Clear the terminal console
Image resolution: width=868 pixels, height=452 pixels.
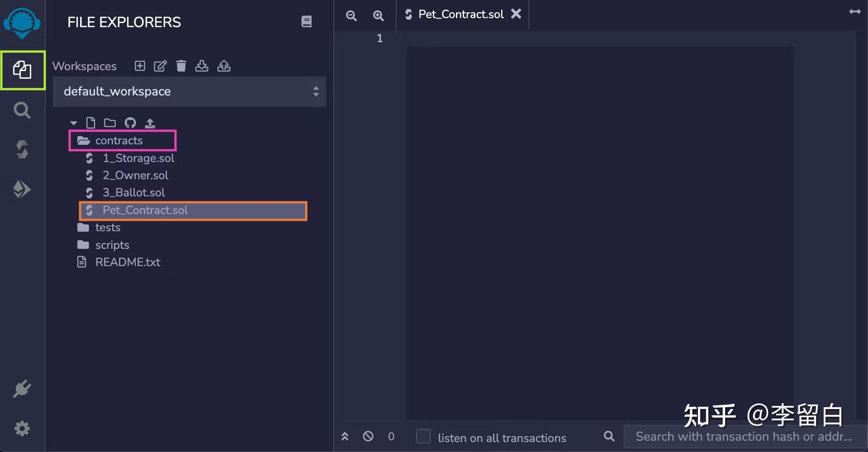[368, 436]
